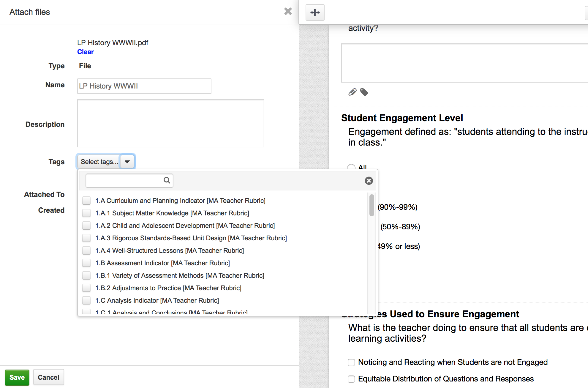
Task: Click the LP History WWWII.pdf file name
Action: [113, 42]
